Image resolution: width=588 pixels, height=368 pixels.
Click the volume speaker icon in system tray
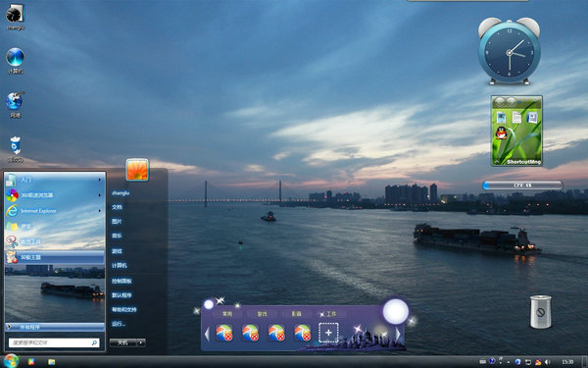[x=547, y=361]
